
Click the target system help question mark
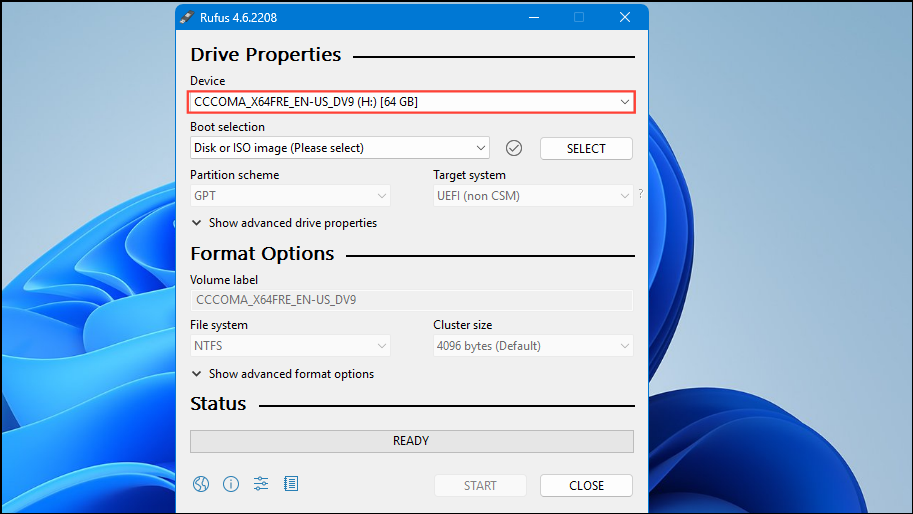(x=640, y=194)
